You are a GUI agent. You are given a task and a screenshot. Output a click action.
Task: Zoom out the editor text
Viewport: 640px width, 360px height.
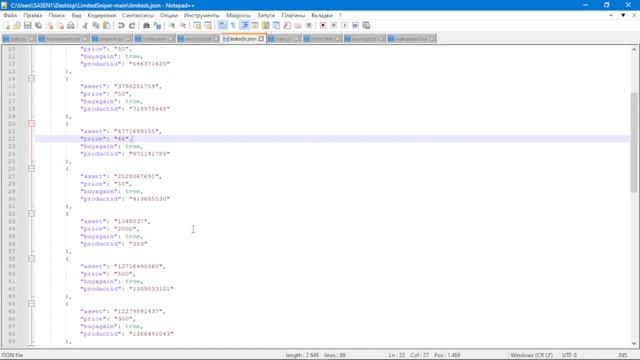coord(182,25)
